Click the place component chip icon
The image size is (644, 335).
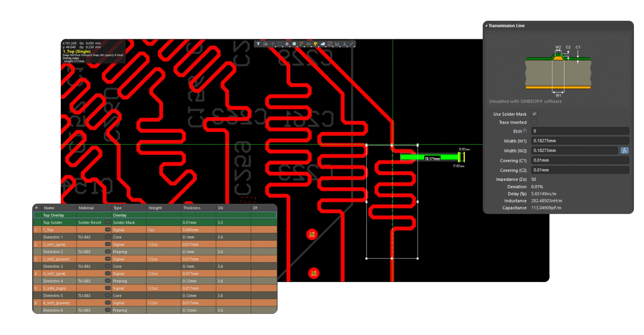point(294,44)
